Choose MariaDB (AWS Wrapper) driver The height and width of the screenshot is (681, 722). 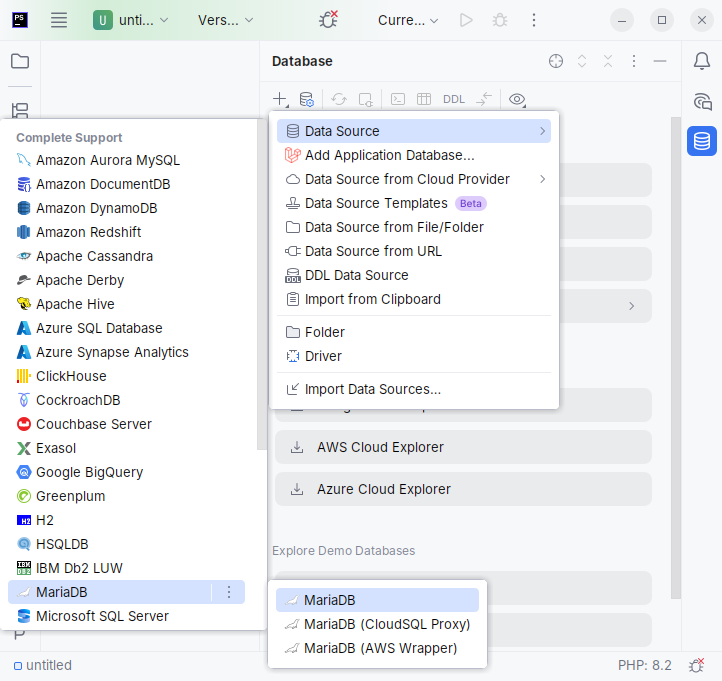pyautogui.click(x=377, y=648)
